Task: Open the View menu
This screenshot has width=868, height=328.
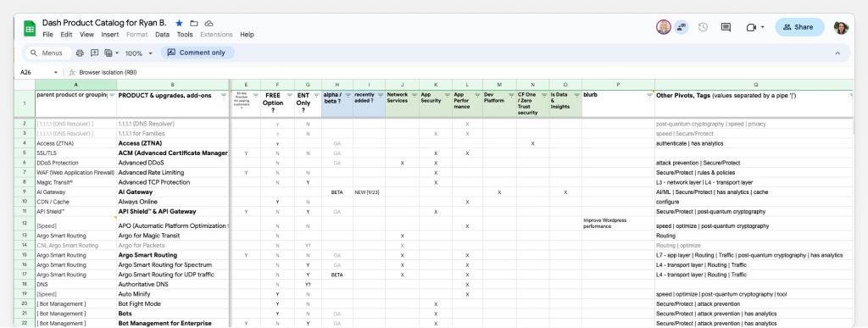Action: point(86,34)
